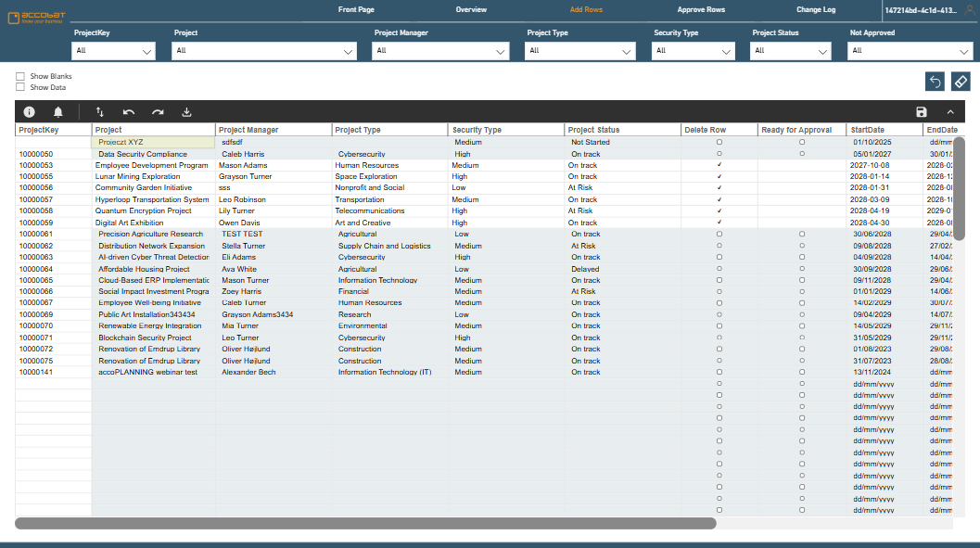Open the Approve Rows tab

tap(701, 9)
